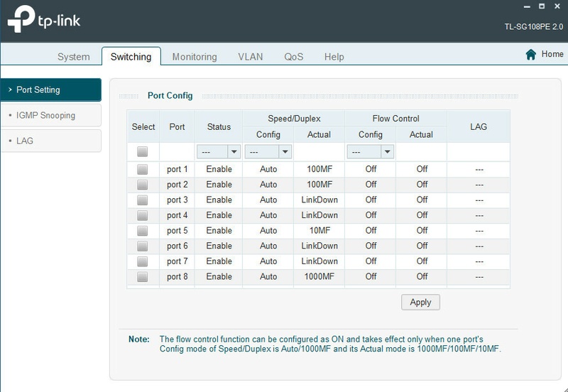The image size is (568, 392).
Task: Click the TL-SG108PE 2.0 model label
Action: (534, 27)
